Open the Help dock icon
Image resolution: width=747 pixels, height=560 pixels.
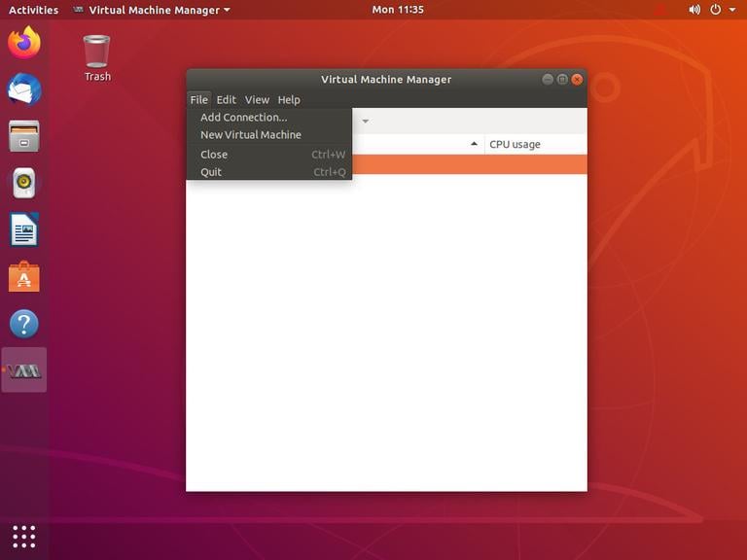coord(24,324)
